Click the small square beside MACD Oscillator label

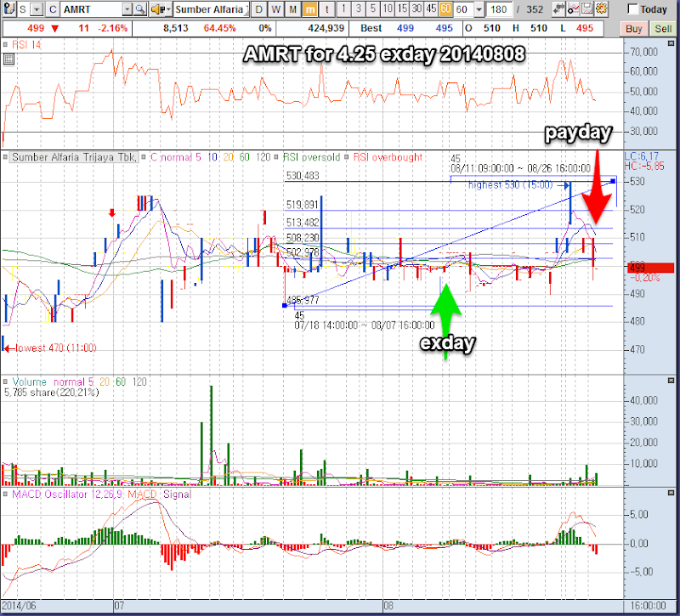pyautogui.click(x=5, y=494)
